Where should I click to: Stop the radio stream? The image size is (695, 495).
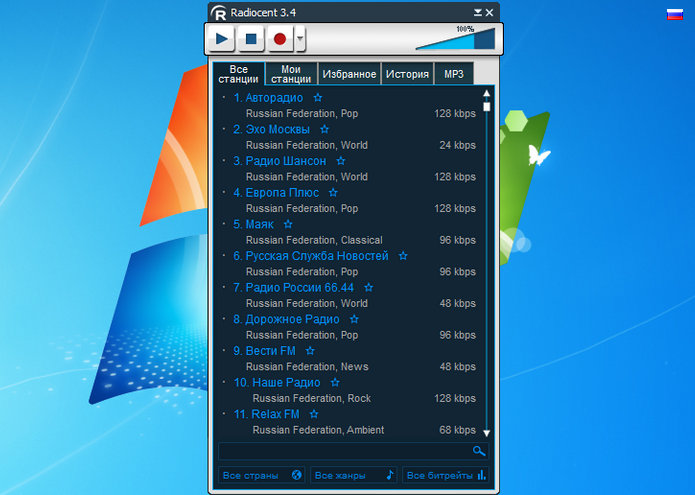[251, 39]
